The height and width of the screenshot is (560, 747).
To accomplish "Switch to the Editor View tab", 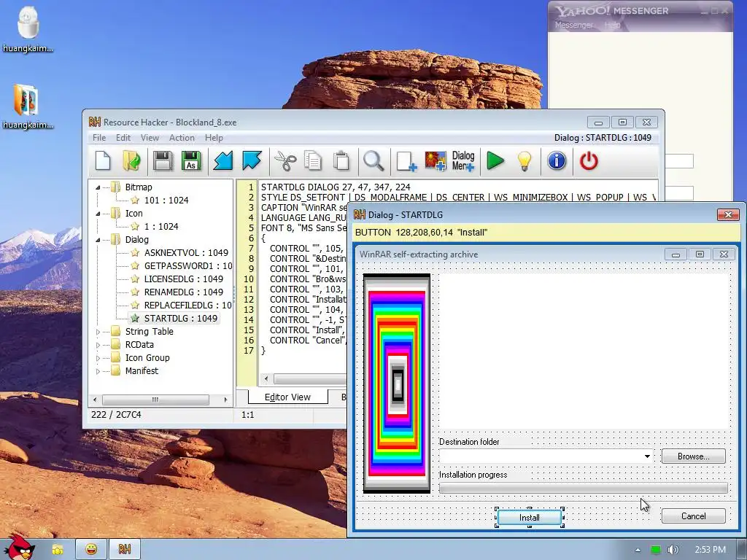I will tap(287, 397).
